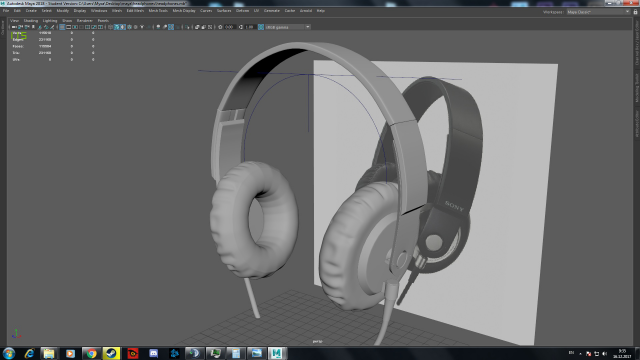
Task: Toggle Multisample Anti-aliasing
Action: (171, 27)
